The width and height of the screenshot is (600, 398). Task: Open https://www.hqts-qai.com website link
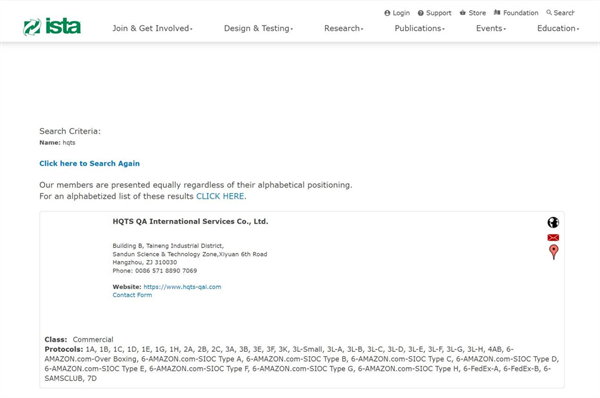point(182,287)
